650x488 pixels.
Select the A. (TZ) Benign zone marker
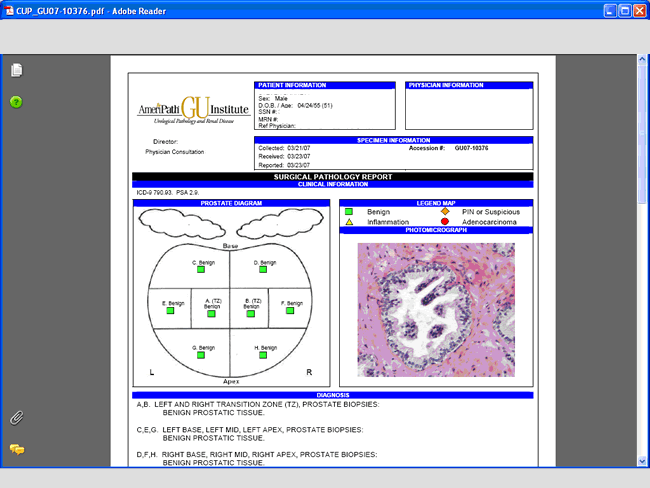pyautogui.click(x=212, y=313)
